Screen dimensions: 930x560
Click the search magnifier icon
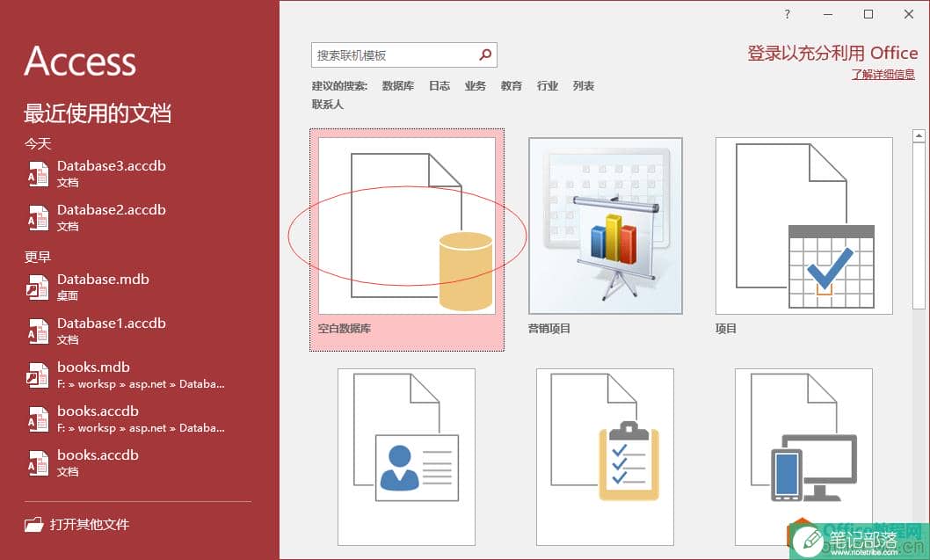(484, 55)
